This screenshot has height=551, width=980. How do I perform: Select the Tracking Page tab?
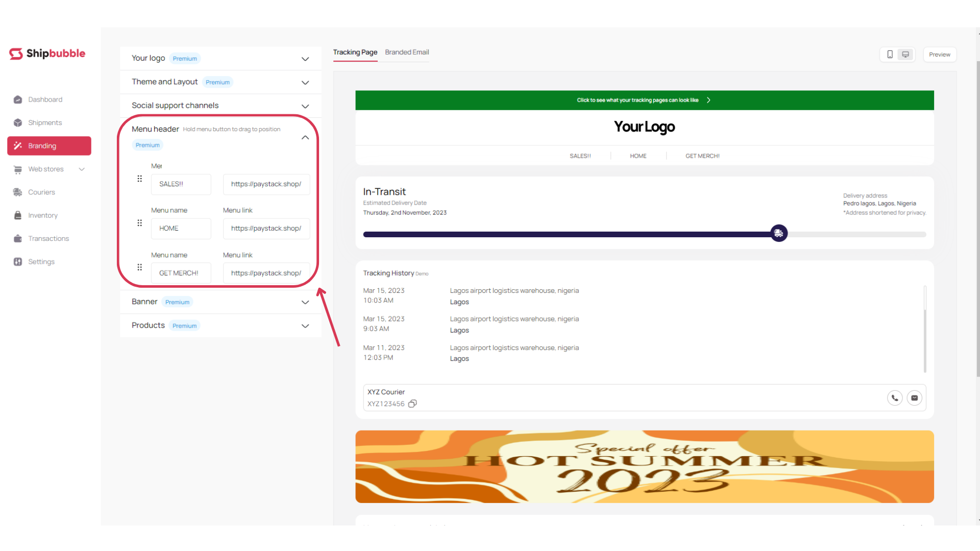355,52
